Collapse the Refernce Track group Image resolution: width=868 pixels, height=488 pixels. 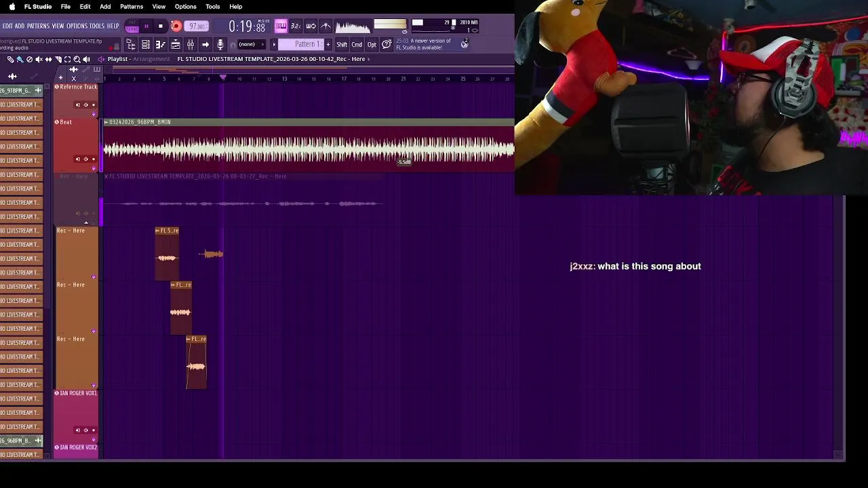57,87
